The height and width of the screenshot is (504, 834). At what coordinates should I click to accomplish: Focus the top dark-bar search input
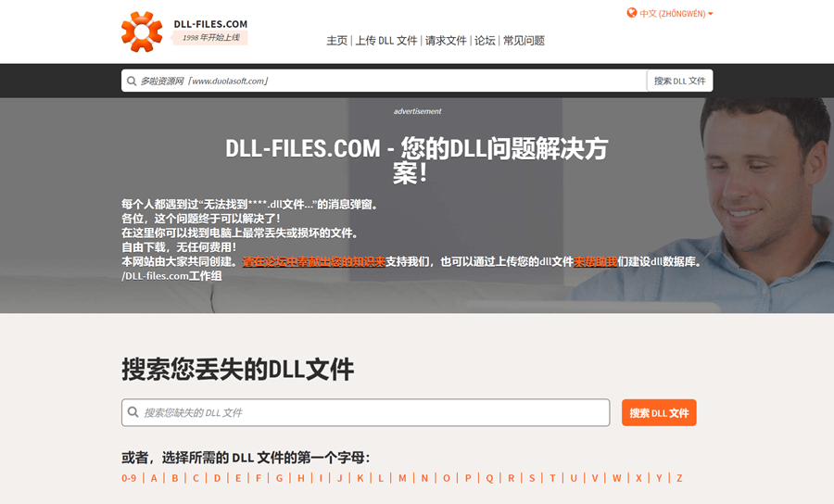384,81
